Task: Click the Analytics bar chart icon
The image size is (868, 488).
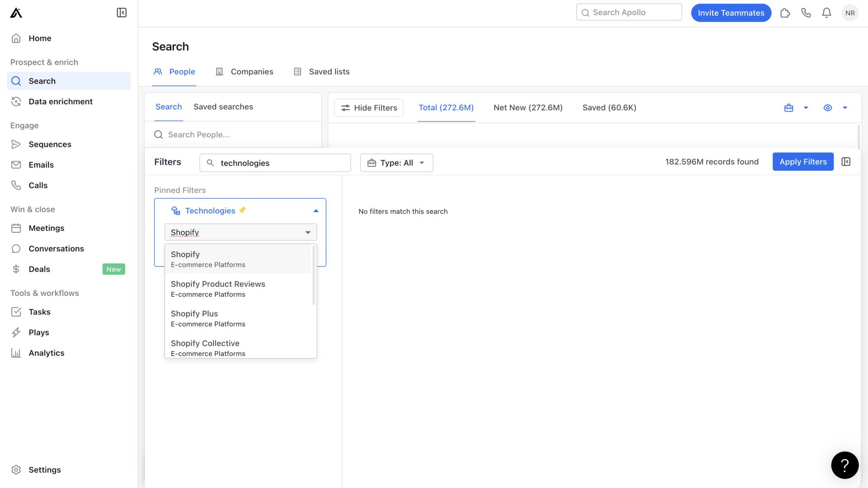Action: (16, 353)
